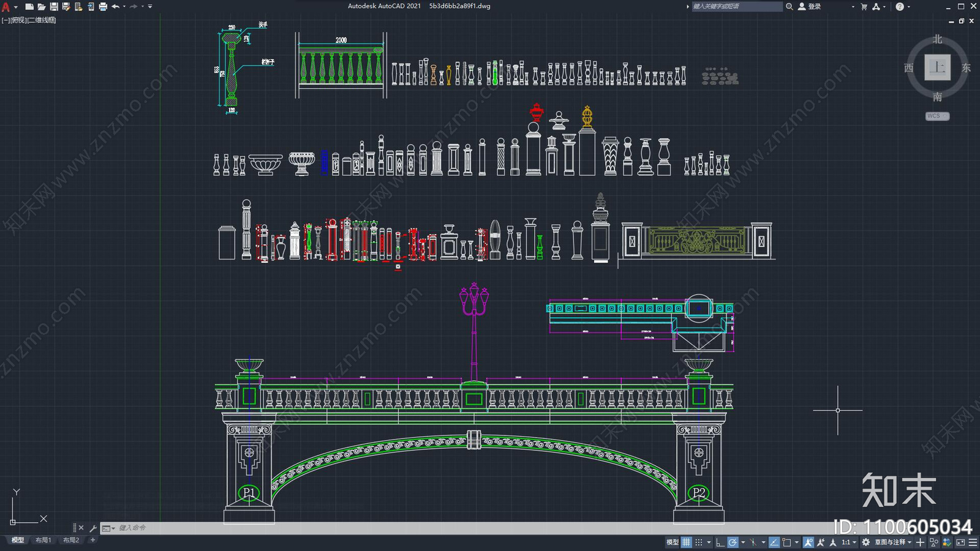Open the AutoCAD application menu arrow
The width and height of the screenshot is (980, 551).
(x=15, y=7)
